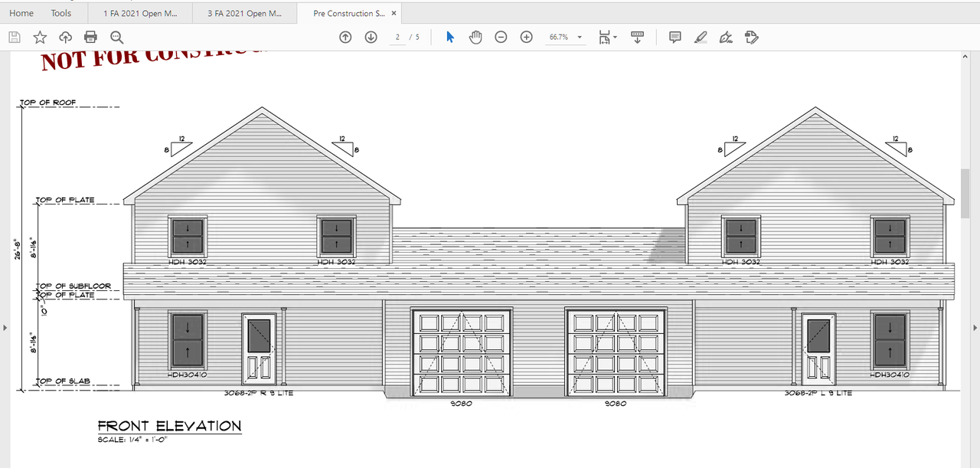Screen dimensions: 980x468
Task: Expand the right side panel arrow
Action: pyautogui.click(x=975, y=328)
